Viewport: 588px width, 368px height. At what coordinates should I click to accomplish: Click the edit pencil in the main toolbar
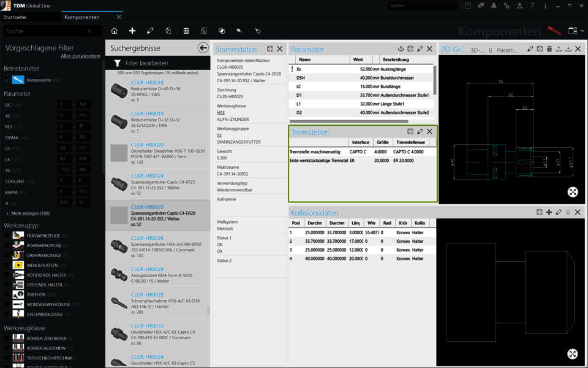[150, 31]
